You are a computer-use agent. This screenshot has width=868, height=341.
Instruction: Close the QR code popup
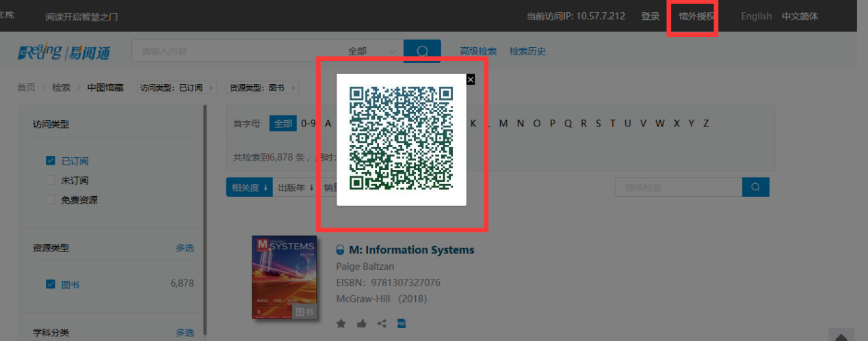(x=470, y=79)
